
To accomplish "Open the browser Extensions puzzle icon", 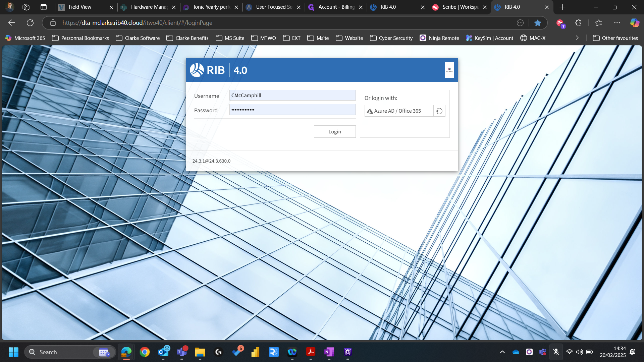I will 578,23.
